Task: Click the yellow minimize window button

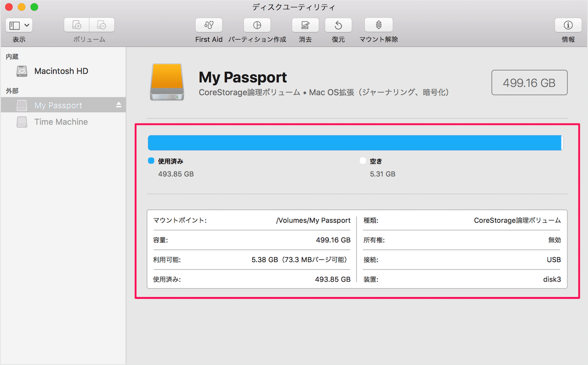Action: 22,7
